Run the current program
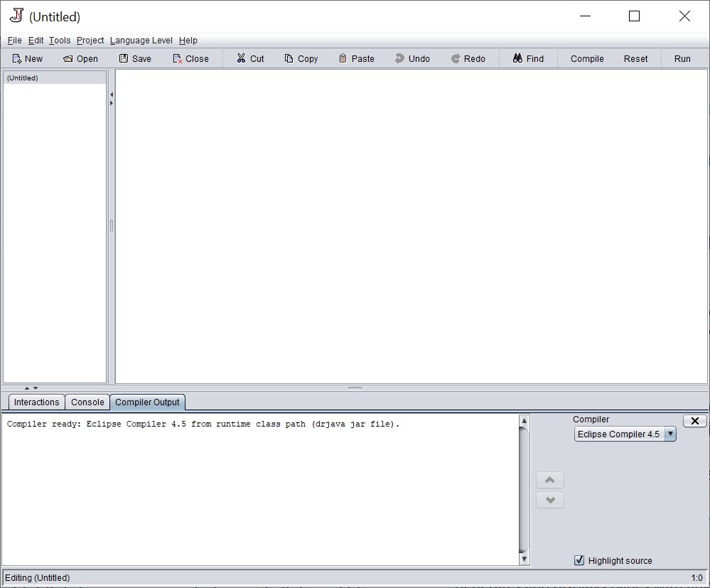Viewport: 710px width, 588px height. pyautogui.click(x=682, y=58)
